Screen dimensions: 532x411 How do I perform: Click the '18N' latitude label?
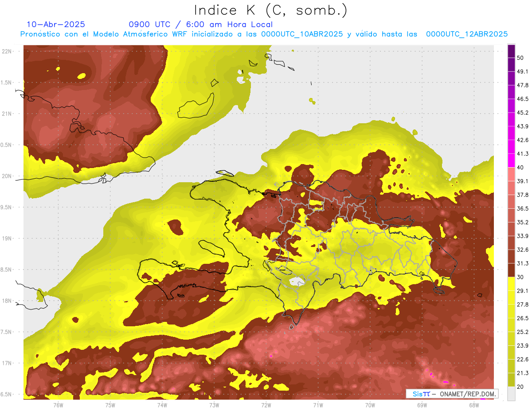(x=7, y=301)
